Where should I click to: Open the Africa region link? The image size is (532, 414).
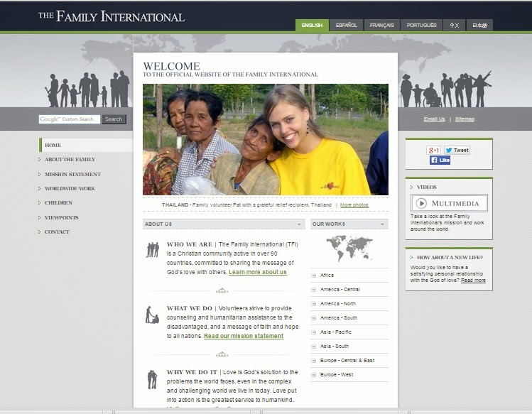pos(327,276)
